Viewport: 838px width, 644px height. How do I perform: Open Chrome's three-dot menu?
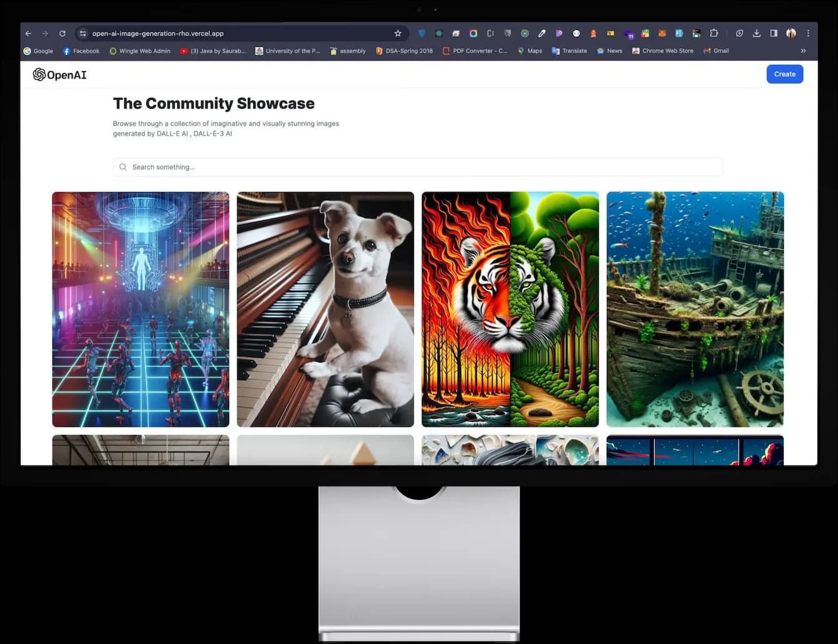[808, 33]
